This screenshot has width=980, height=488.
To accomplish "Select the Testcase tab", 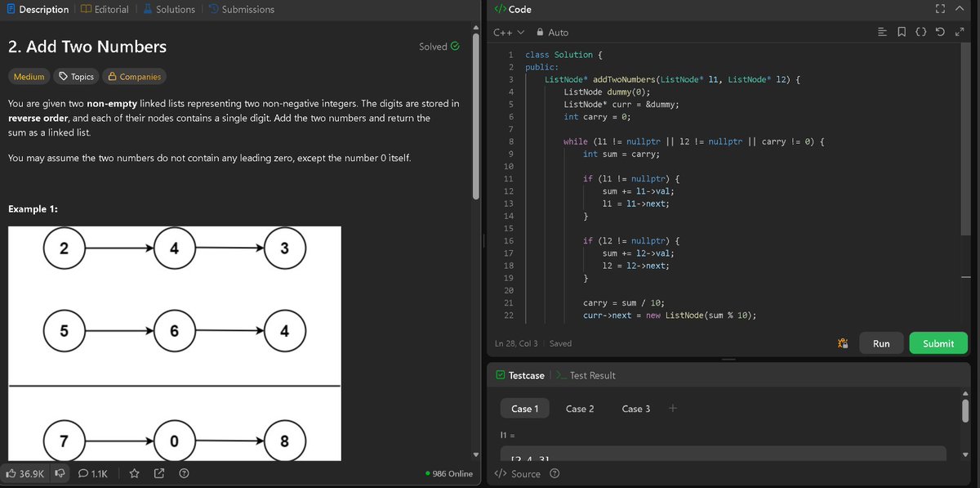I will pos(520,375).
